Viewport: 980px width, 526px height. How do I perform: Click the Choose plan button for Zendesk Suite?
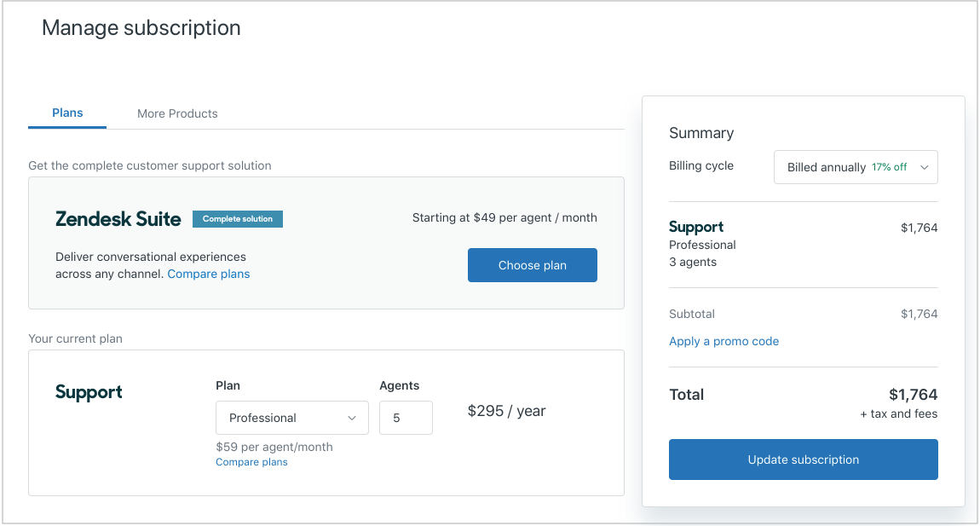click(532, 265)
